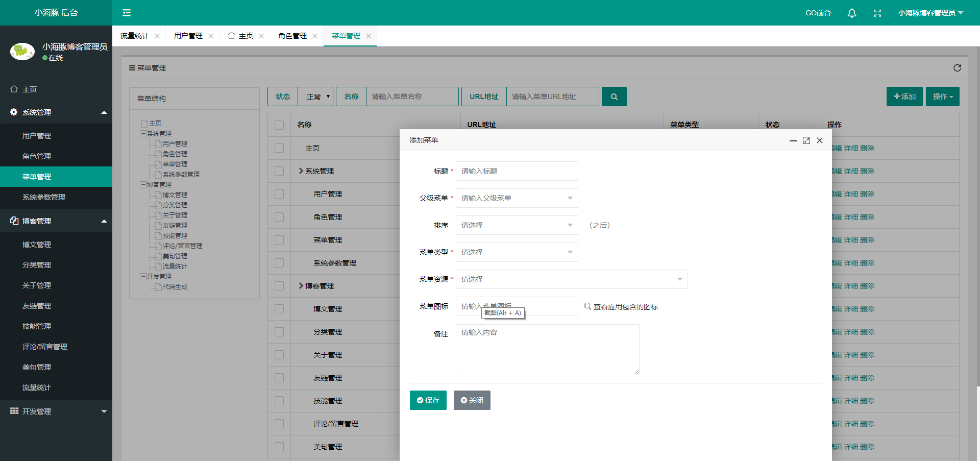Click the search magnifier button
This screenshot has width=980, height=461.
[614, 96]
